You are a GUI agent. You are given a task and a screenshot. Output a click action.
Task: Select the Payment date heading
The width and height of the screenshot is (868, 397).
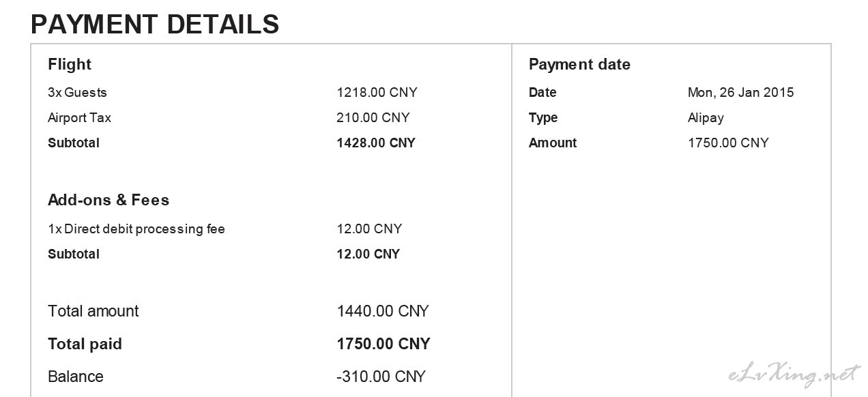[x=579, y=65]
